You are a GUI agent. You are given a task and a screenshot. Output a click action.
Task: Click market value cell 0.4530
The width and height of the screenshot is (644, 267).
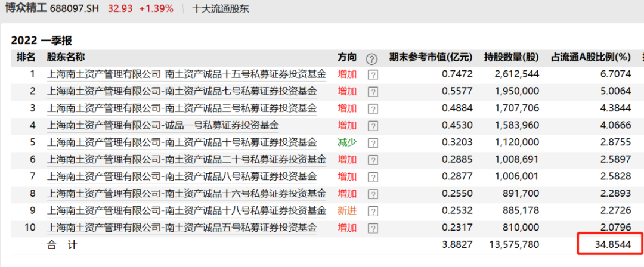pyautogui.click(x=457, y=125)
